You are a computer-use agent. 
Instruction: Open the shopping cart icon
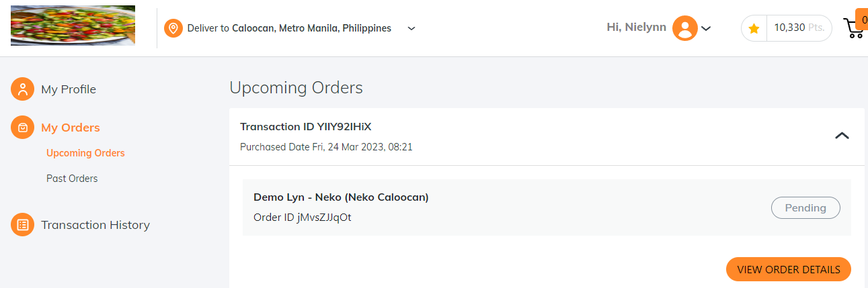click(x=853, y=28)
